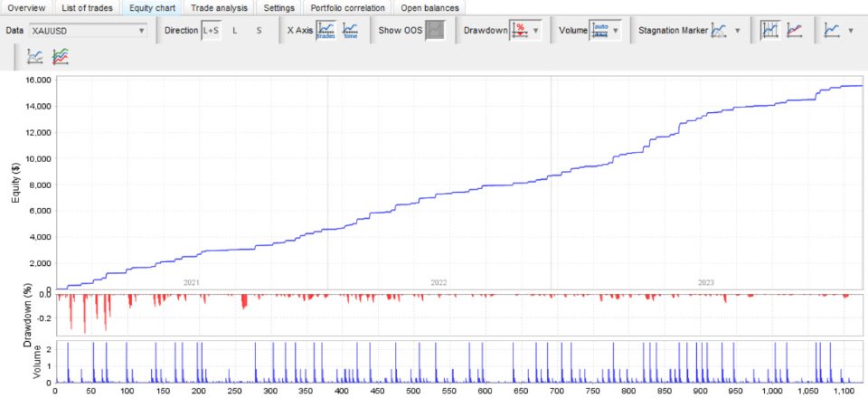Expand the Stagnation Marker dropdown arrow
Viewport: 868px width, 398px height.
738,31
